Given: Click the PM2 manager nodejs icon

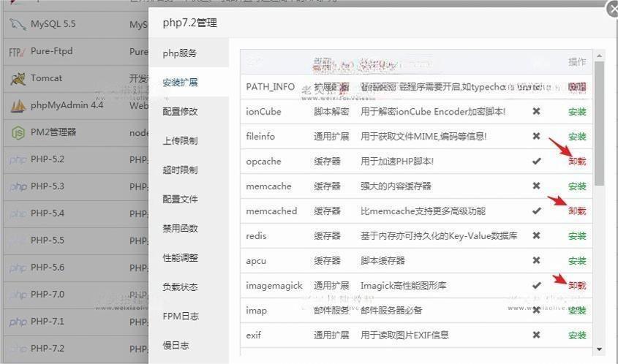Looking at the screenshot, I should click(x=18, y=133).
